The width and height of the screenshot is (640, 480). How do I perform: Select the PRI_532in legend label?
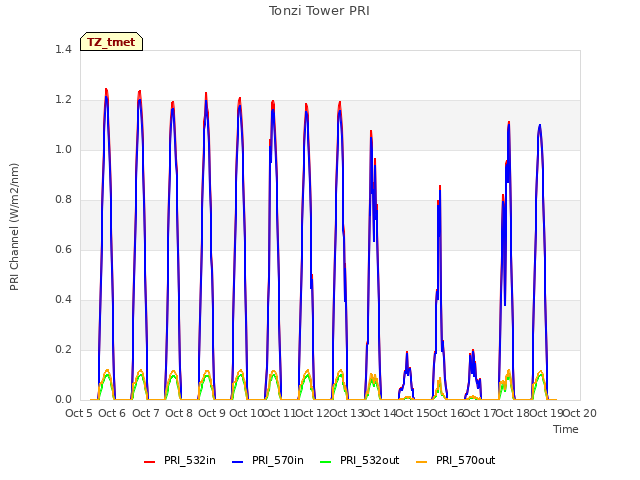(190, 460)
